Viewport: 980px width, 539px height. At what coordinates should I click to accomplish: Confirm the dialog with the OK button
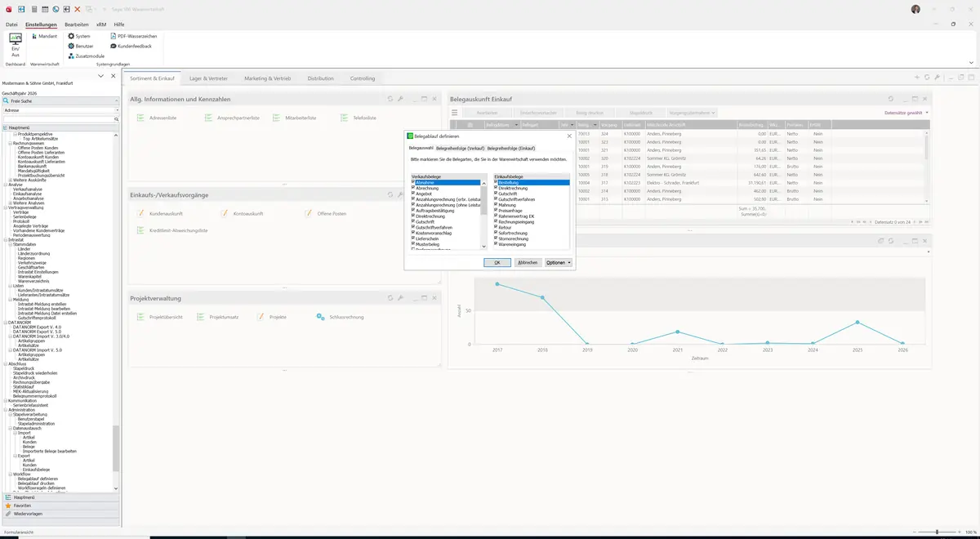pyautogui.click(x=497, y=263)
